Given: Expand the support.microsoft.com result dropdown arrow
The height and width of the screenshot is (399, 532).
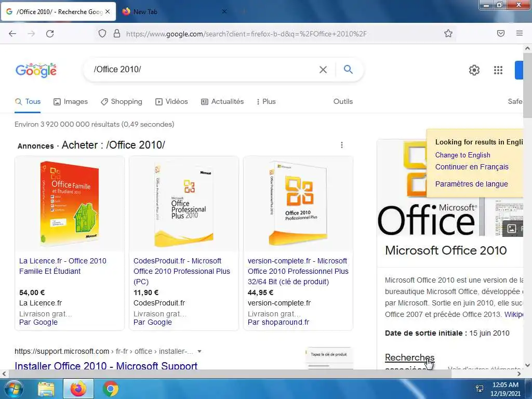Looking at the screenshot, I should [x=199, y=351].
